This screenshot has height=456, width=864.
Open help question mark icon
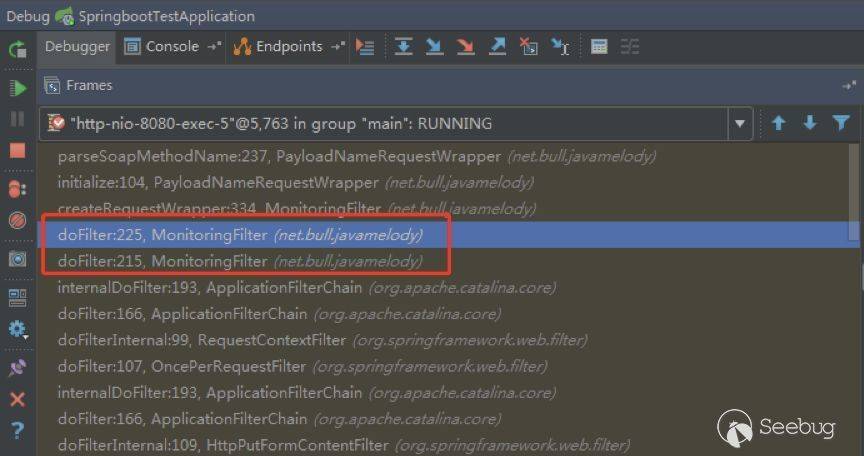pyautogui.click(x=17, y=430)
